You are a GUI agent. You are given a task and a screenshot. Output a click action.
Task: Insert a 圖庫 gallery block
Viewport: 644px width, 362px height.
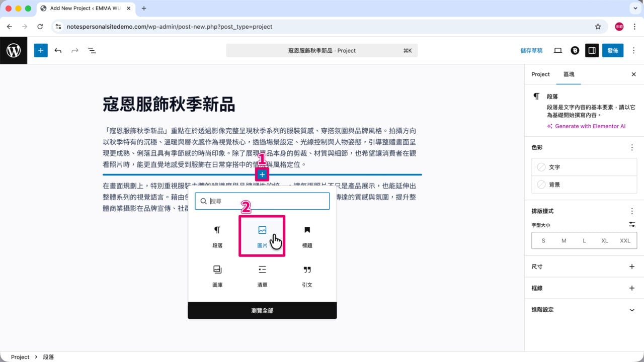[217, 276]
